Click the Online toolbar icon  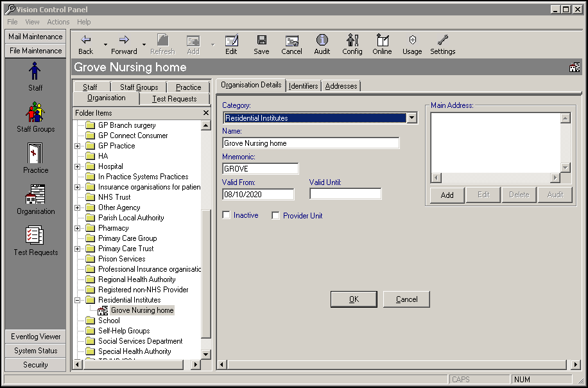[382, 44]
